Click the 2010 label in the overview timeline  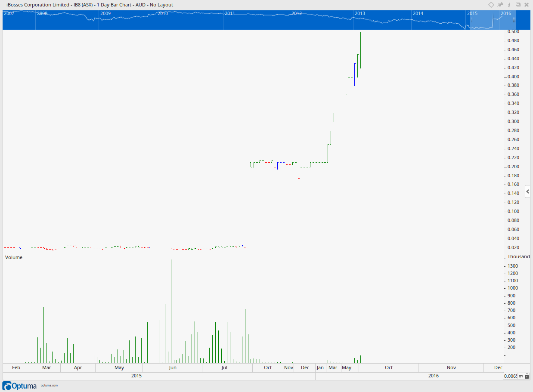click(x=163, y=13)
